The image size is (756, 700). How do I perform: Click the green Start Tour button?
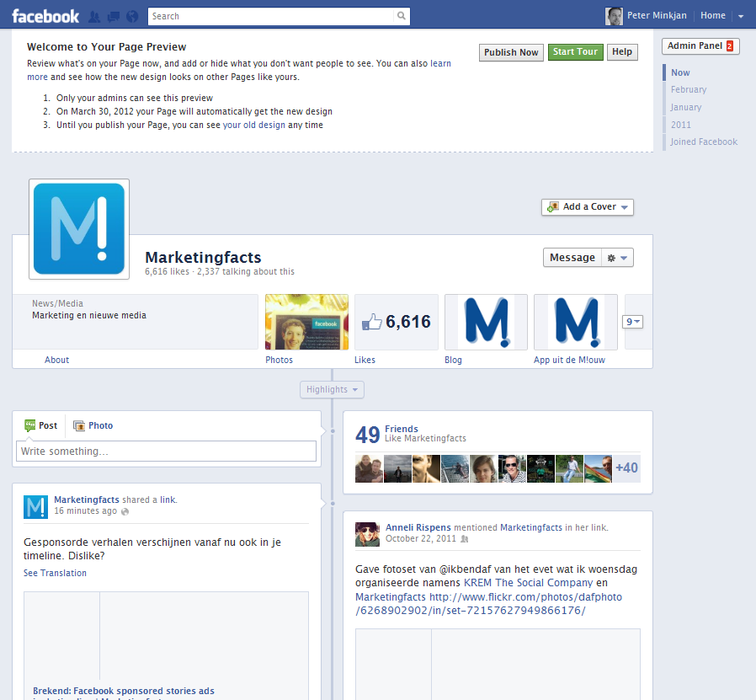575,52
